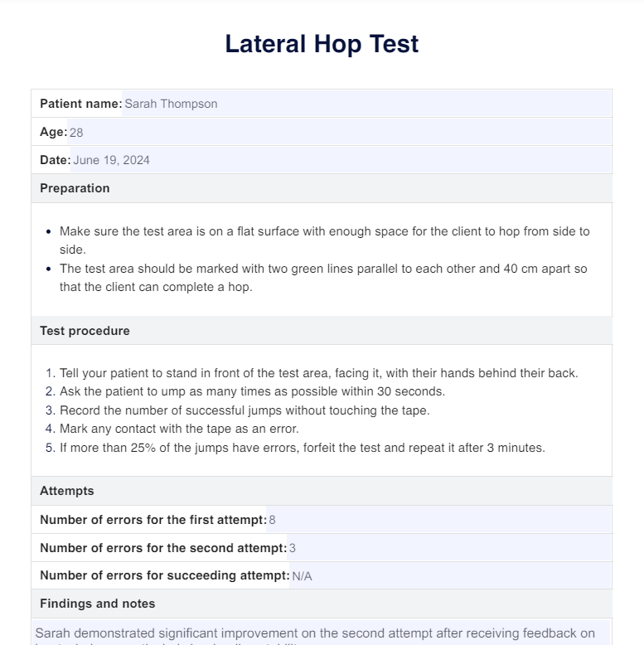
Task: Click the Findings and notes text area
Action: click(322, 633)
